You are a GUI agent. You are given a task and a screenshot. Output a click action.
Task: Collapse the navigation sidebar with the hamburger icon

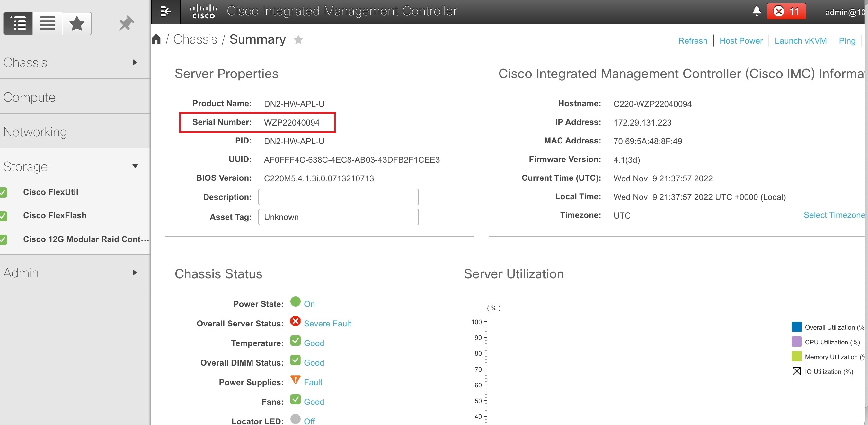pyautogui.click(x=165, y=11)
